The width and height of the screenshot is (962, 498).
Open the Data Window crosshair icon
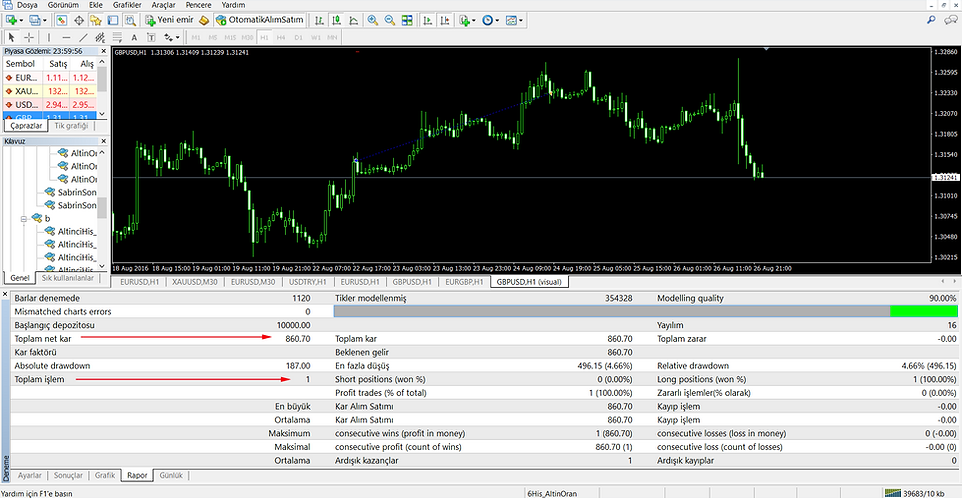pyautogui.click(x=79, y=20)
